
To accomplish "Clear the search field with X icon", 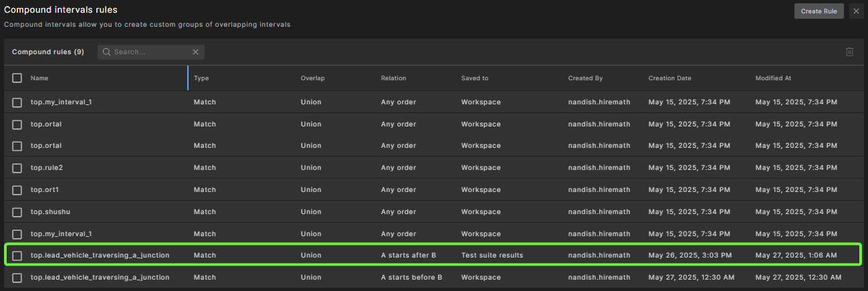I will [x=195, y=52].
